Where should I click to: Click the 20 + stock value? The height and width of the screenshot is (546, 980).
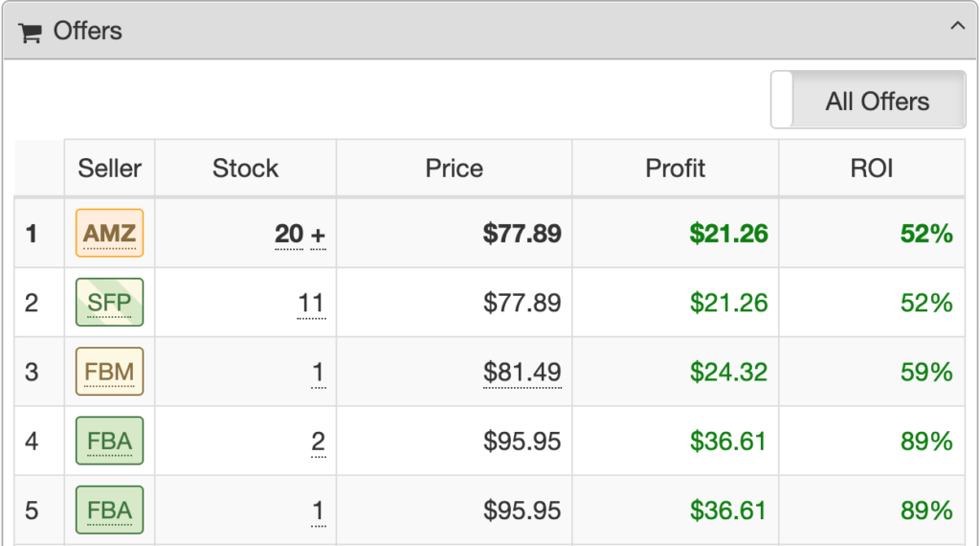pos(301,234)
